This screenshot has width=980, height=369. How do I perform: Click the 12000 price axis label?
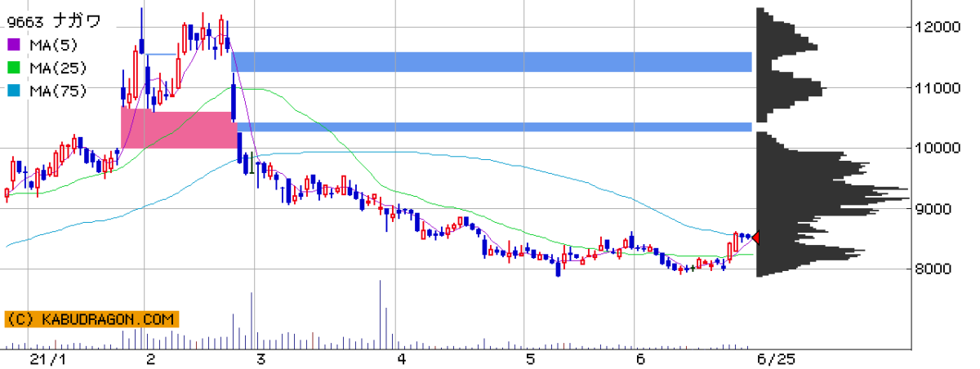(938, 28)
